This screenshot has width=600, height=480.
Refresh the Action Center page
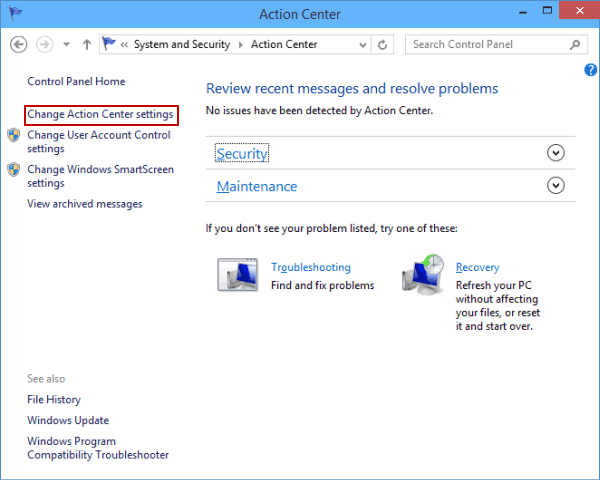coord(382,45)
